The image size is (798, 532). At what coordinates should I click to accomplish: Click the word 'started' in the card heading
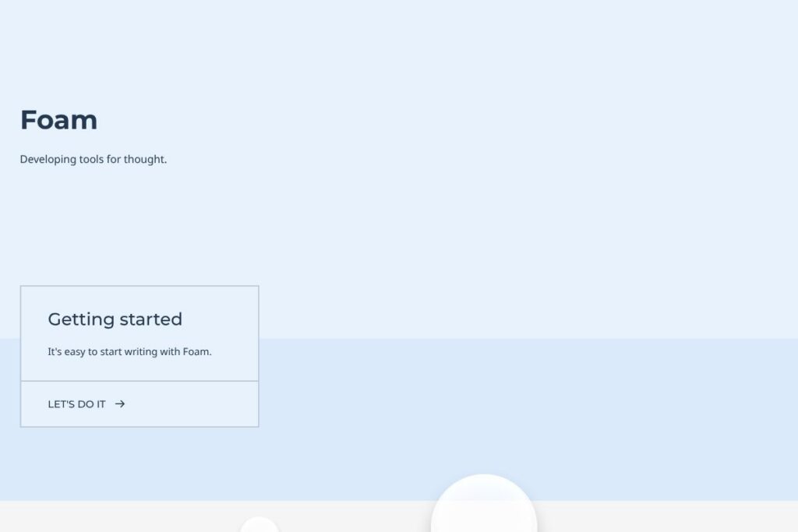(x=151, y=319)
